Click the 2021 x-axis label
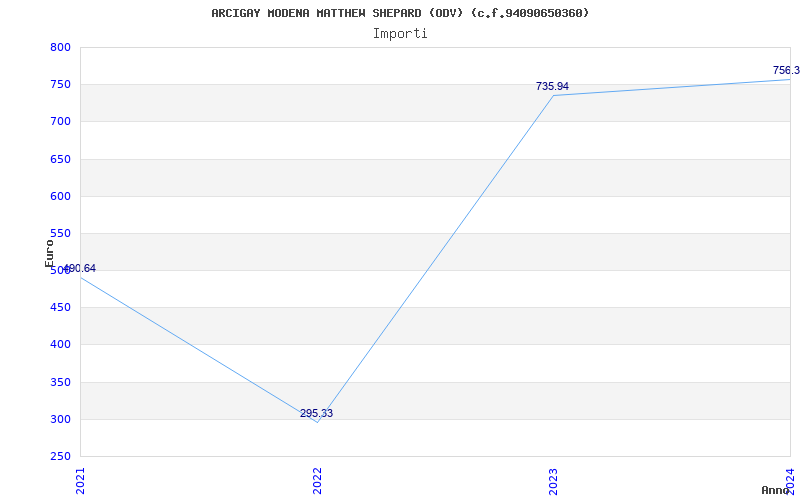Image resolution: width=800 pixels, height=500 pixels. 80,481
